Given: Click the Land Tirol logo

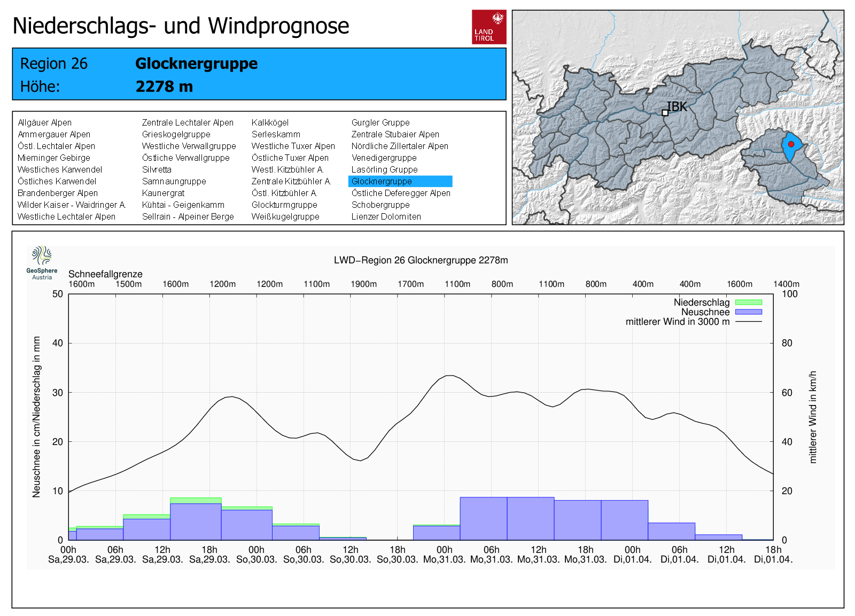Looking at the screenshot, I should (488, 27).
